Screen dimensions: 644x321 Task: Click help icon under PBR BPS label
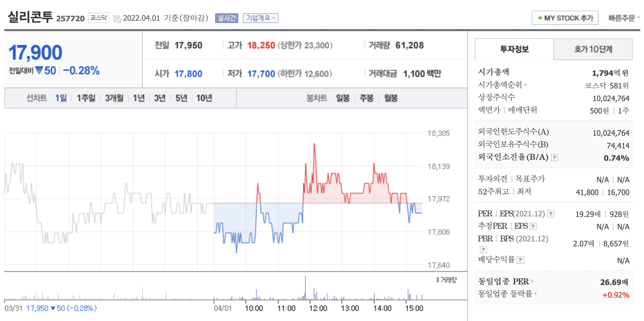click(x=483, y=249)
